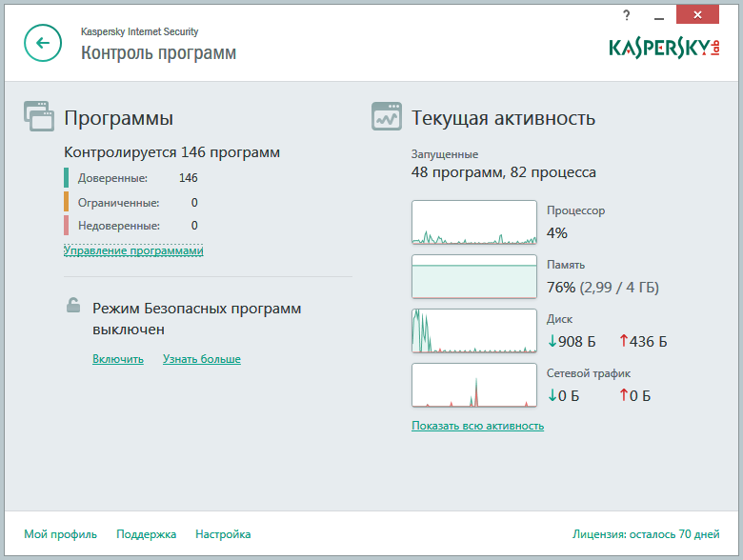743x560 pixels.
Task: Click the red network upload arrow by 0 Б
Action: pyautogui.click(x=624, y=394)
